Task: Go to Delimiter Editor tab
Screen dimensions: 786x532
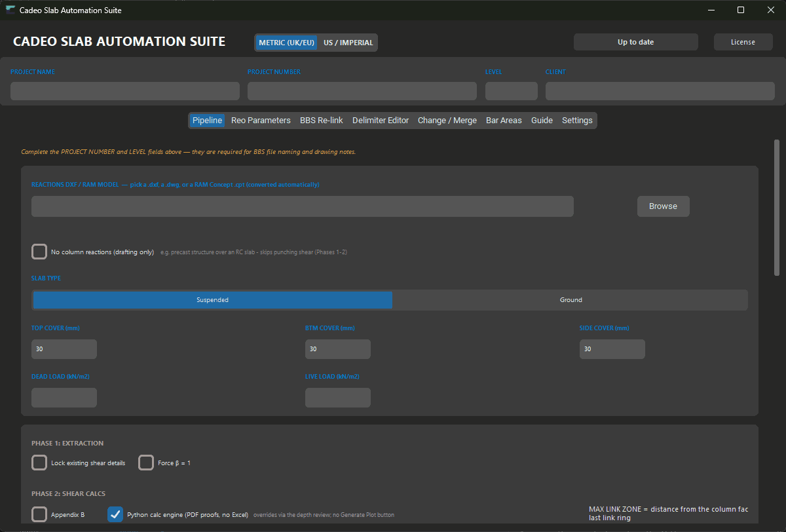Action: click(381, 121)
